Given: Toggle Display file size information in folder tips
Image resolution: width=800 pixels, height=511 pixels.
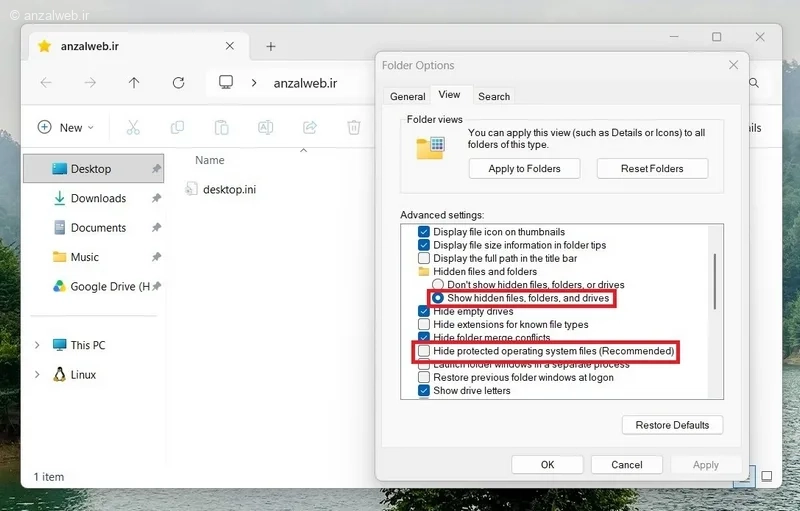Looking at the screenshot, I should click(x=423, y=245).
